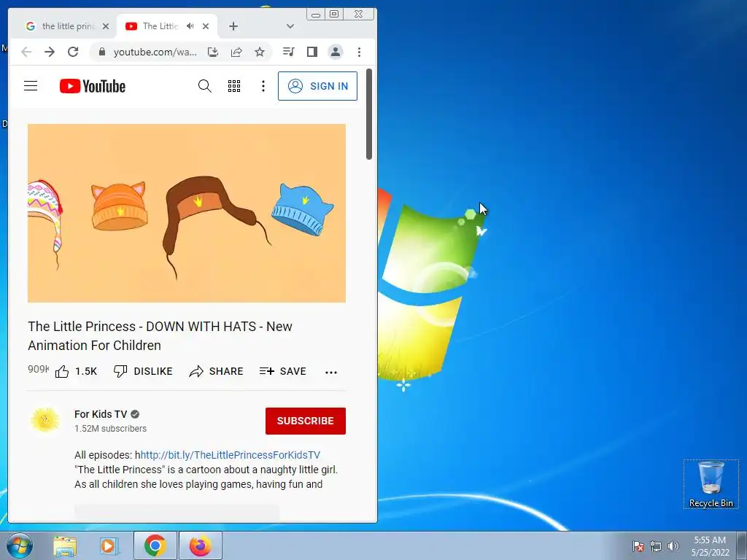Click the DISLIKE thumbs-down button
This screenshot has width=747, height=560.
143,371
